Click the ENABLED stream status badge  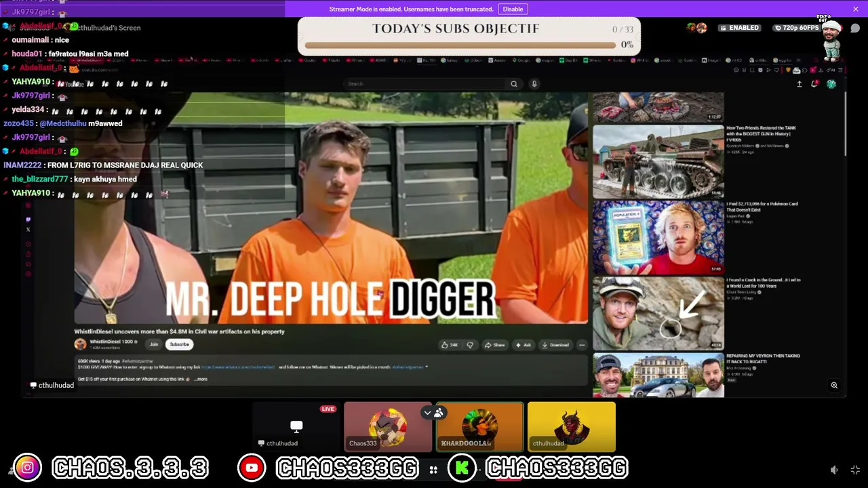coord(739,28)
